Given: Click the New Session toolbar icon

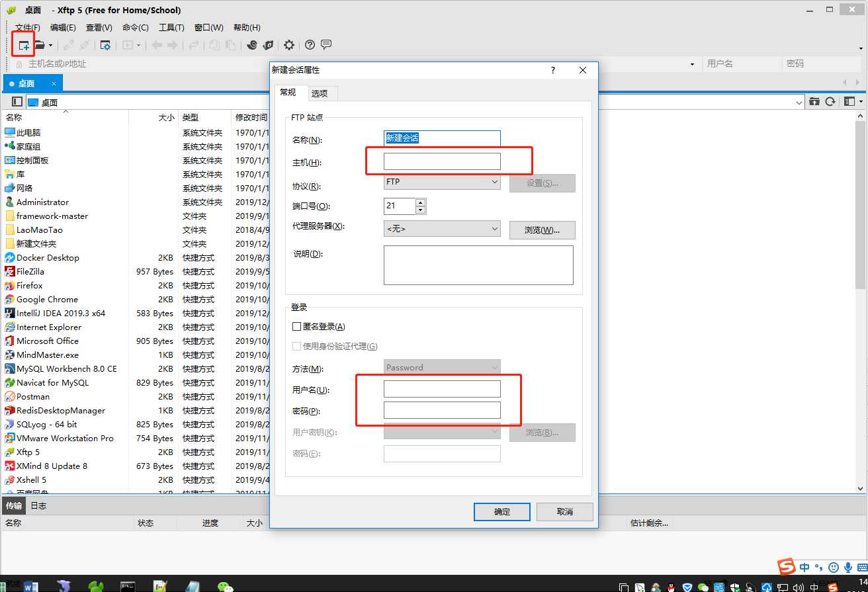Looking at the screenshot, I should pyautogui.click(x=24, y=45).
